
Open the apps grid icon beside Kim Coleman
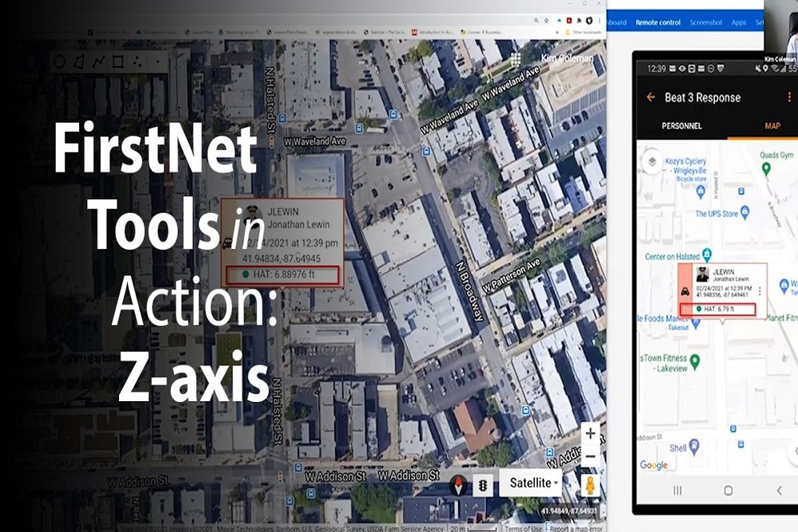pos(516,59)
